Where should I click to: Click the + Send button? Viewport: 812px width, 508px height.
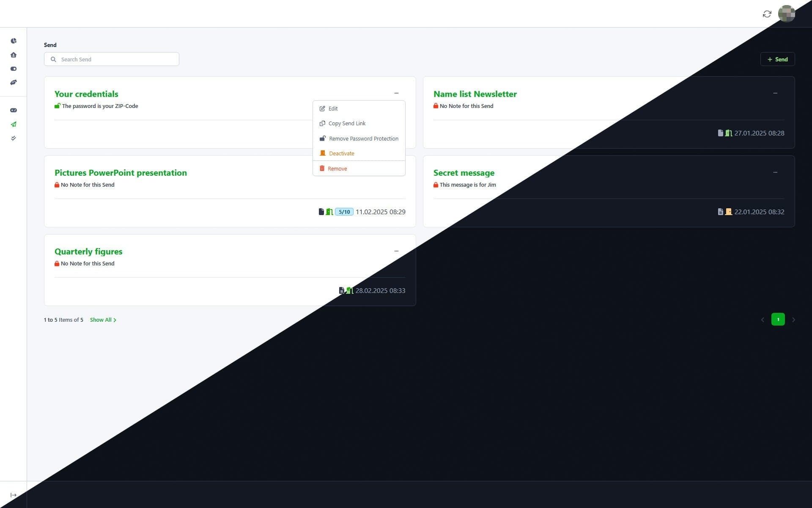(x=777, y=59)
